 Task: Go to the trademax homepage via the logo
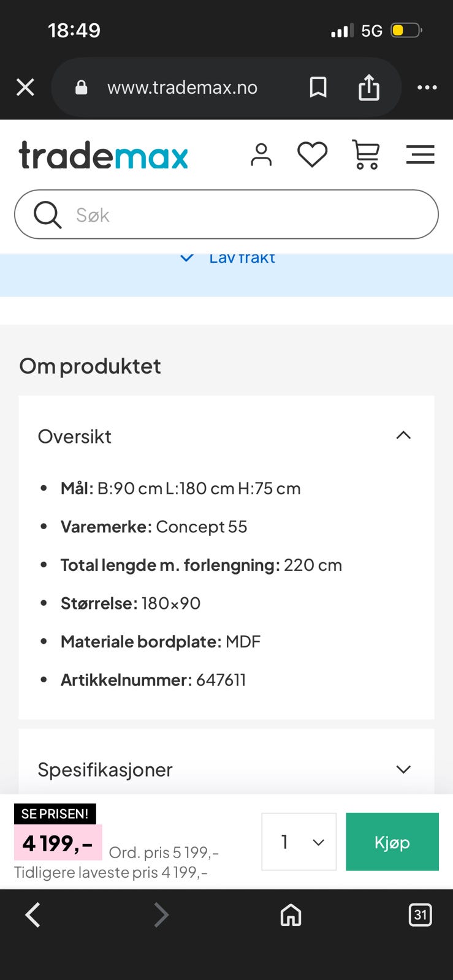[x=103, y=154]
